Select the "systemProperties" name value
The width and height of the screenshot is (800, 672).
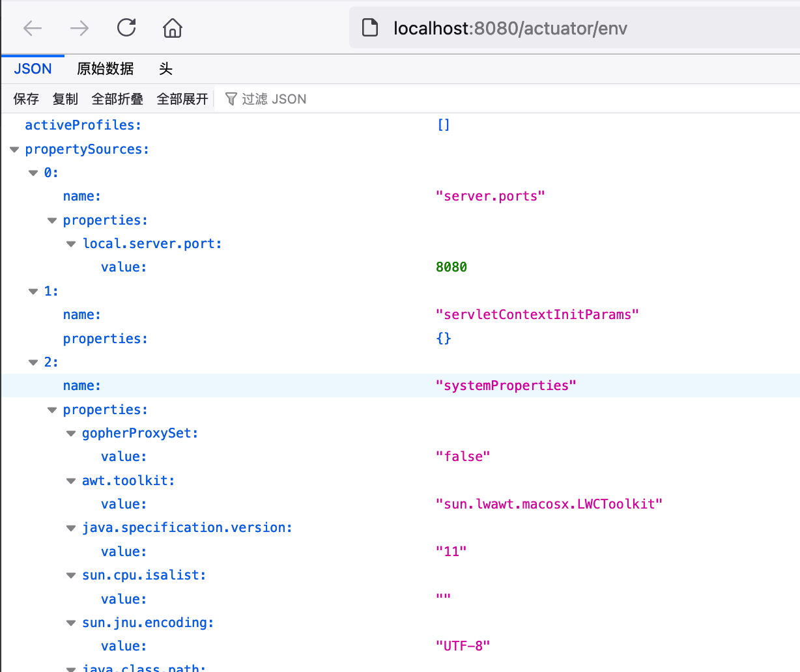506,385
